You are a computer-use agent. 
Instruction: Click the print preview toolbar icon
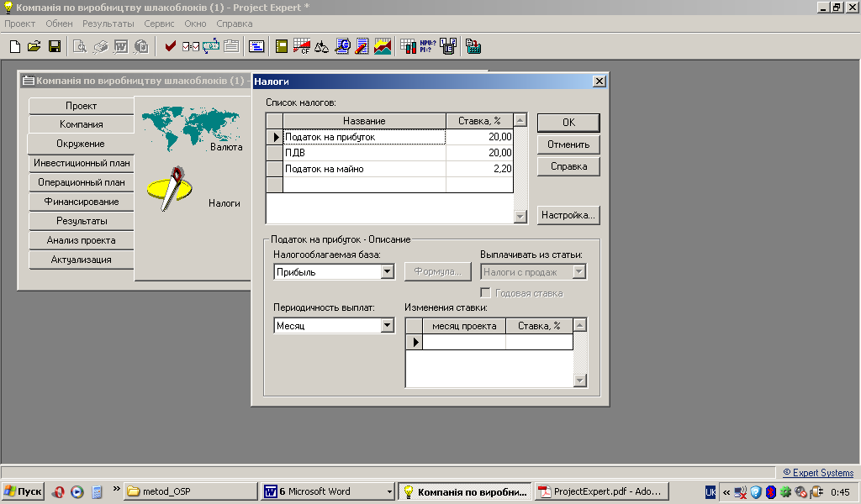click(x=80, y=46)
